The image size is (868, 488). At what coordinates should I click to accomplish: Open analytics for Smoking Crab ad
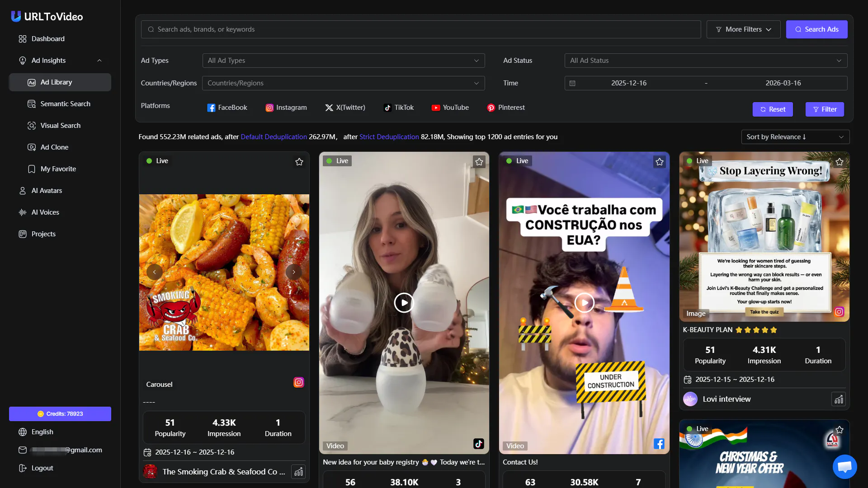pos(298,472)
